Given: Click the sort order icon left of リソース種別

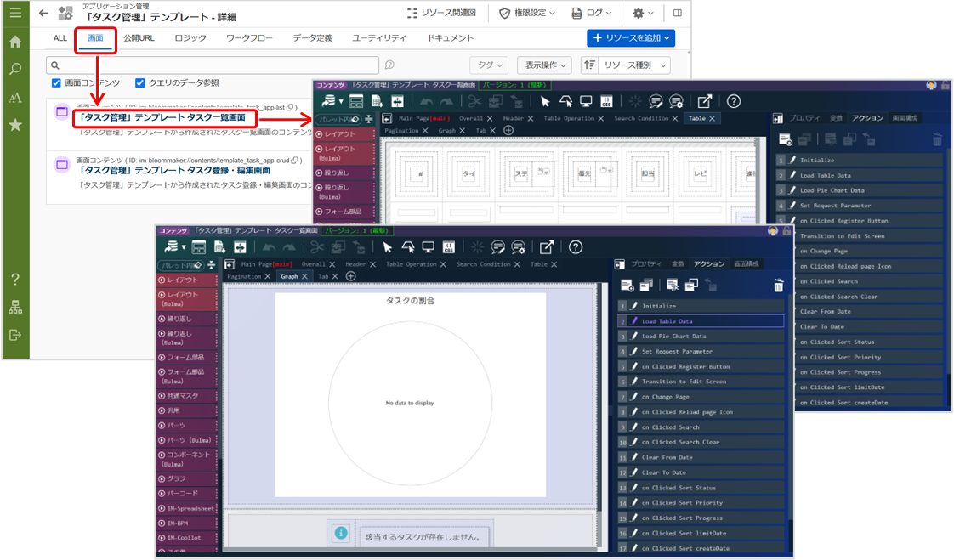Looking at the screenshot, I should click(x=589, y=65).
